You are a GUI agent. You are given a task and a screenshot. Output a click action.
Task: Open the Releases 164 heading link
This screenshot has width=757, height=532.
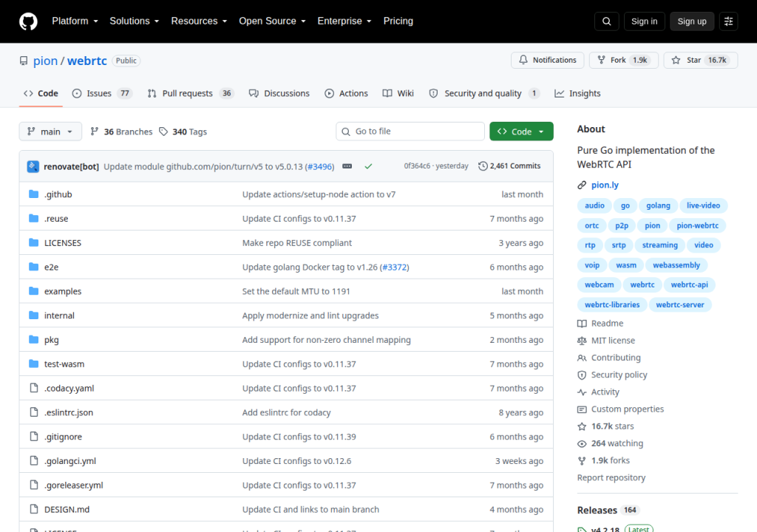point(608,511)
